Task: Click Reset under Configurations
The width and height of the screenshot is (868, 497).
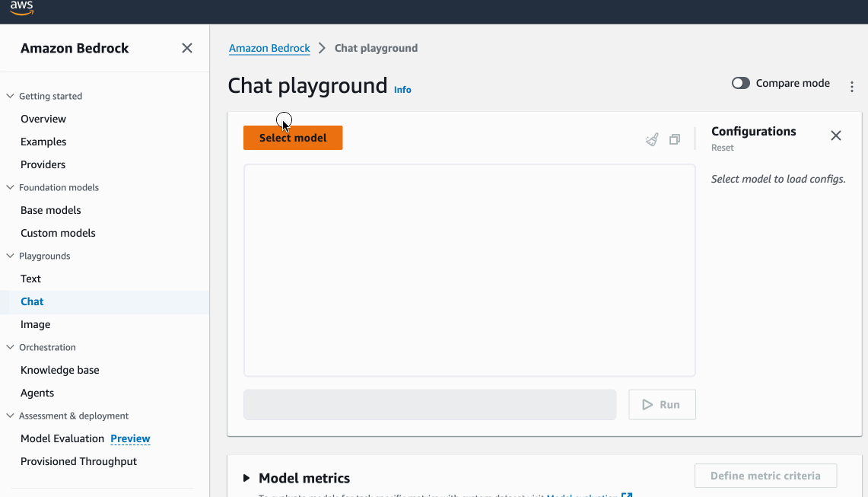Action: click(722, 148)
